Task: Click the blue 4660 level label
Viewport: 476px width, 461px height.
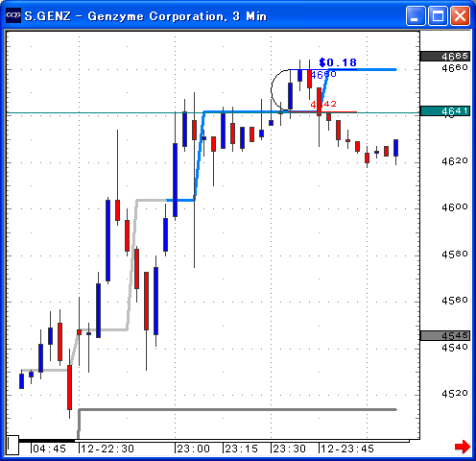Action: point(323,75)
